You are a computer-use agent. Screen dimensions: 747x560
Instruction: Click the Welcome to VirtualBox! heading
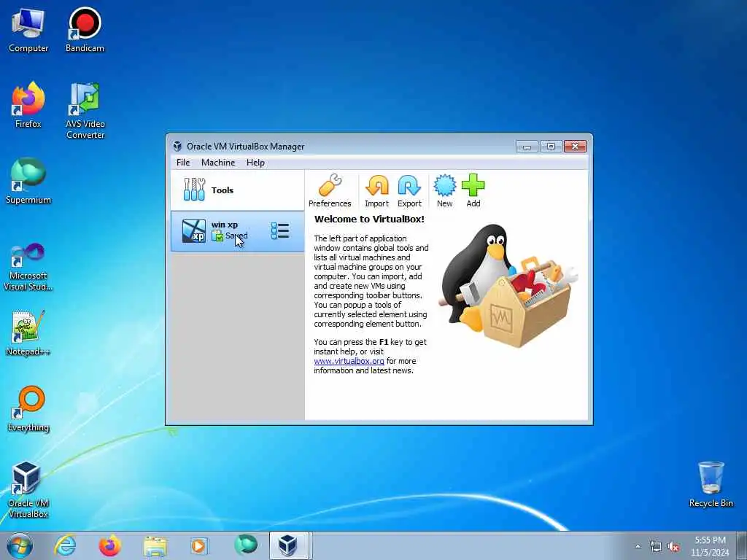pos(369,219)
